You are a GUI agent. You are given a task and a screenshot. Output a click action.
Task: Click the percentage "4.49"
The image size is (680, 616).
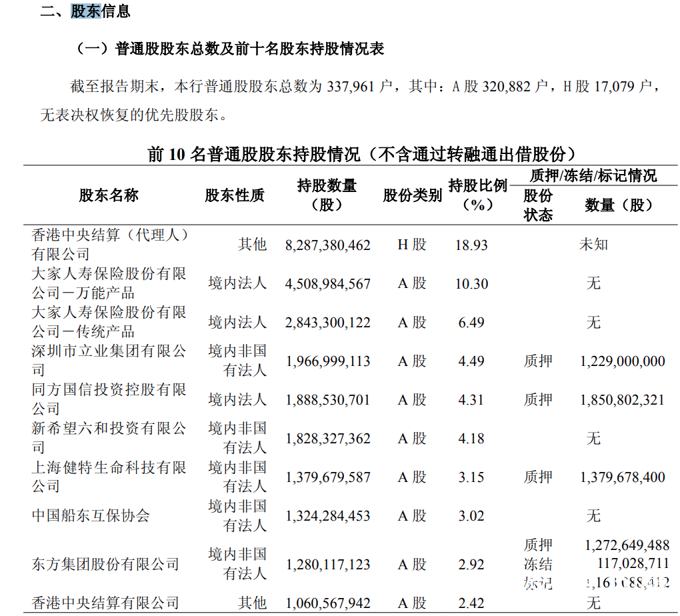coord(471,361)
